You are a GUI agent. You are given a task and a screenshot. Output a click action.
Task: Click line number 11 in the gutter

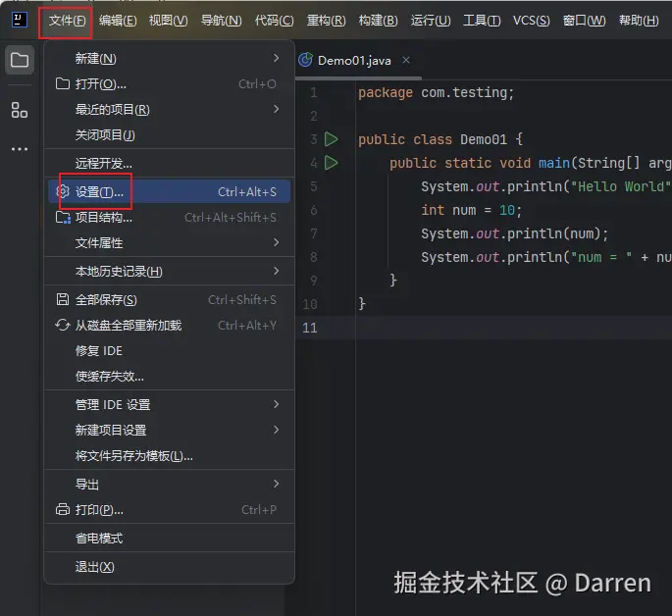(x=309, y=328)
